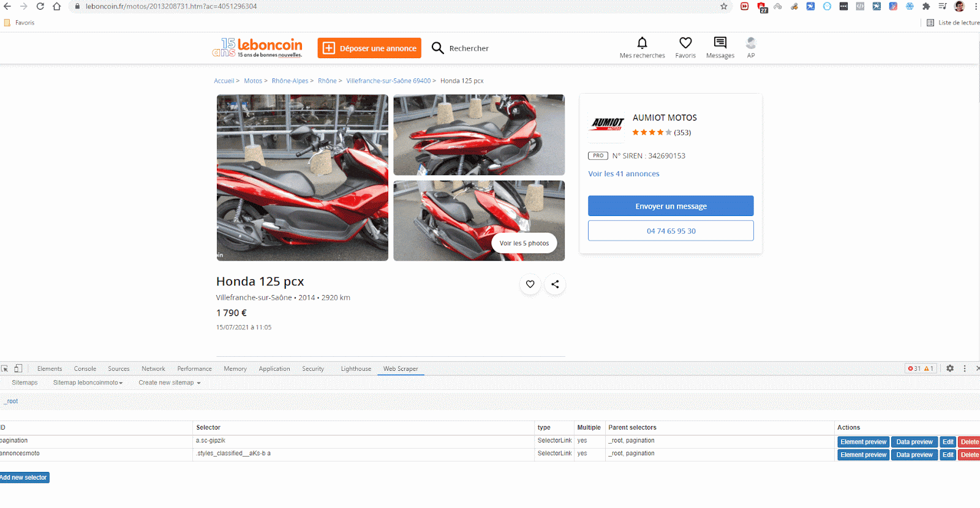Viewport: 980px width, 508px height.
Task: Click the AUMIOT MOTOS seller logo
Action: (608, 124)
